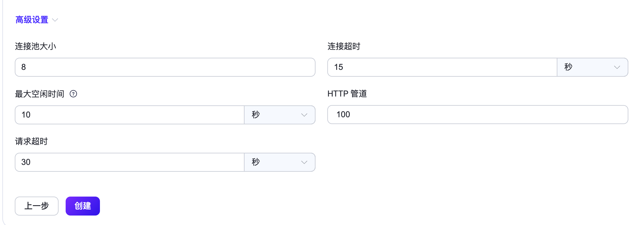Focus the 最大空闲时间 field containing 10
Image resolution: width=644 pixels, height=225 pixels.
130,115
